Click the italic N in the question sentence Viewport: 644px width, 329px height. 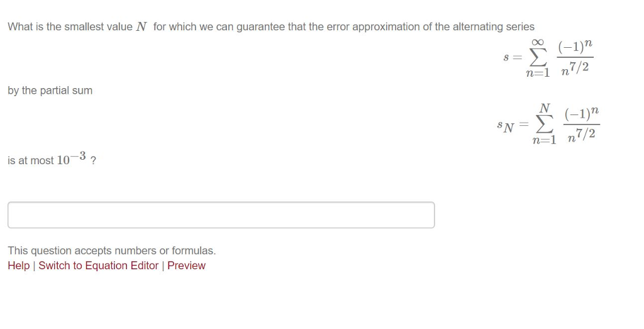[x=142, y=27]
